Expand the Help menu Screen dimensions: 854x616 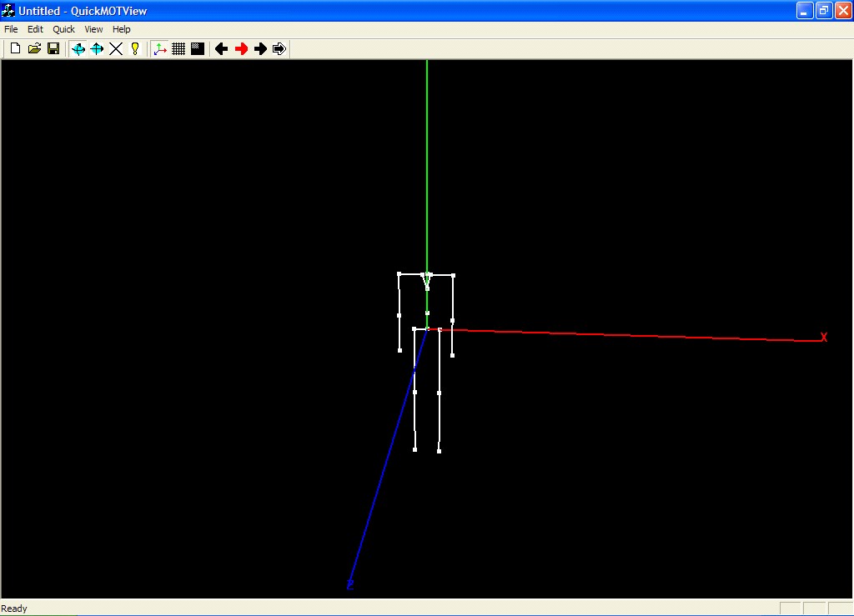click(x=122, y=29)
